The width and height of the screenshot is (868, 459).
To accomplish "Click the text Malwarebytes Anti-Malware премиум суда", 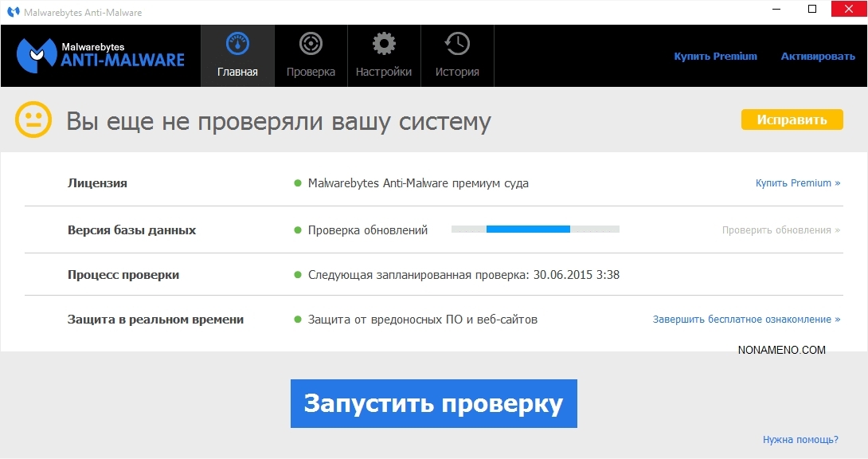I will tap(418, 183).
